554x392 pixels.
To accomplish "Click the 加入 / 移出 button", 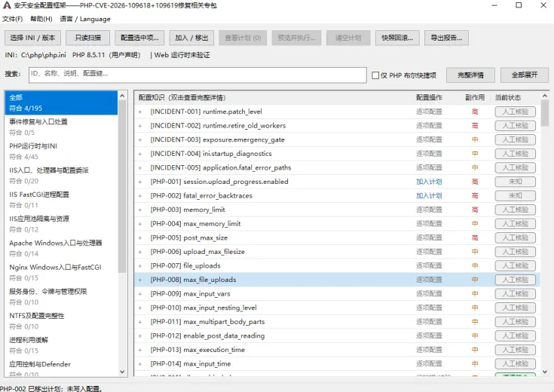I will click(x=191, y=38).
